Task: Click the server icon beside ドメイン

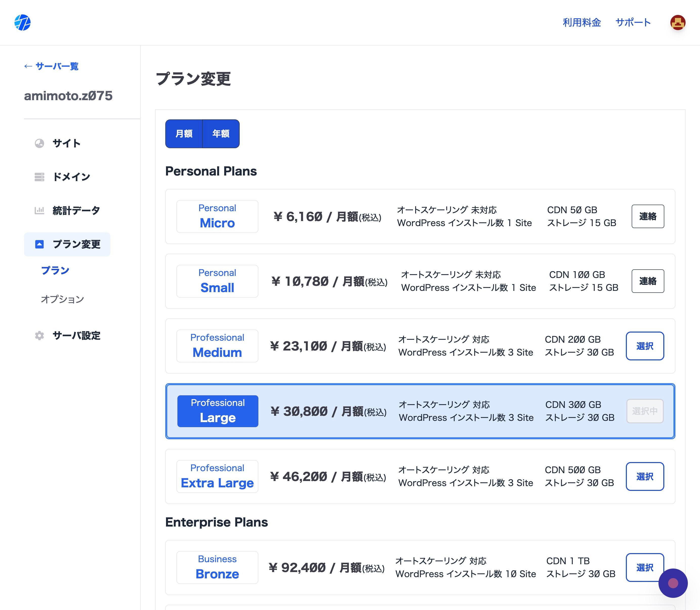Action: pos(39,177)
